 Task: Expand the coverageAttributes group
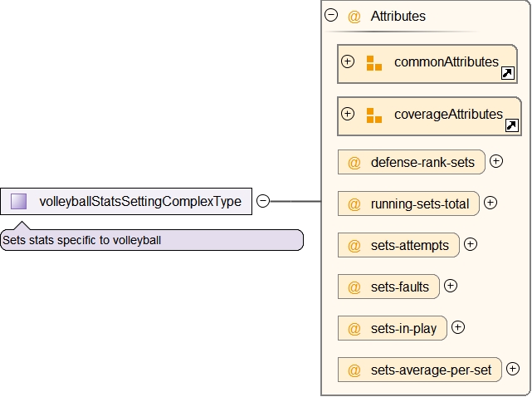348,114
